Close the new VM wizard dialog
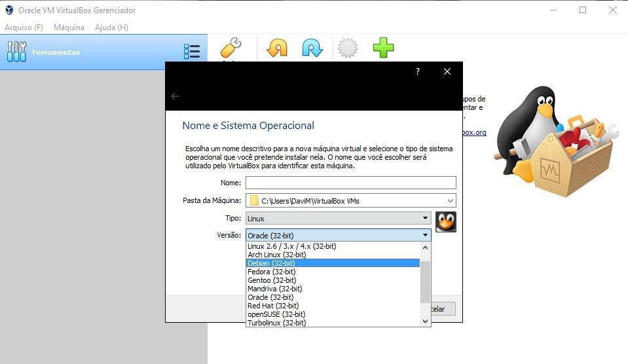The height and width of the screenshot is (364, 628). pos(447,71)
